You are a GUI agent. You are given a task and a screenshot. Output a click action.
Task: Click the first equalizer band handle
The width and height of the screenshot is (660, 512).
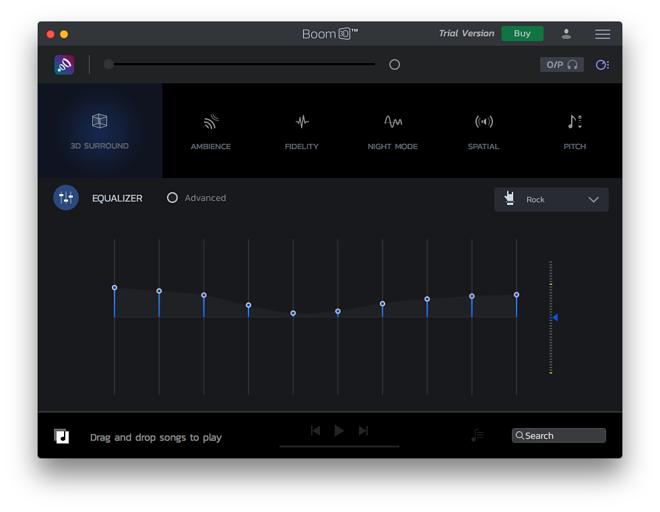pos(114,288)
